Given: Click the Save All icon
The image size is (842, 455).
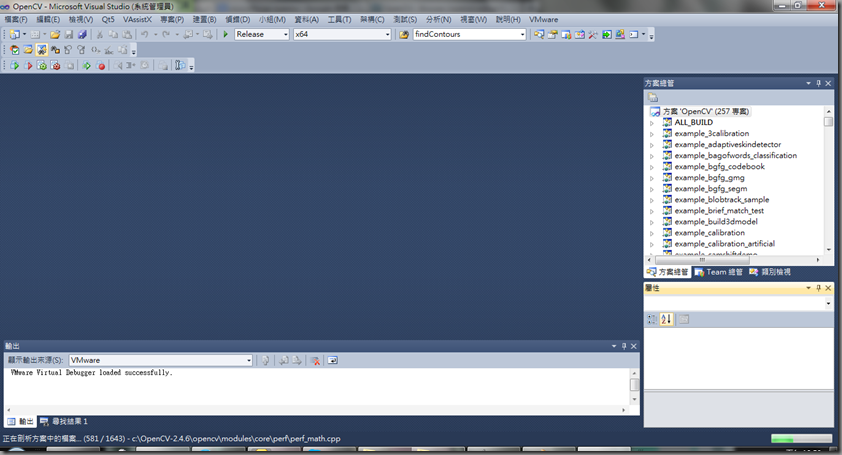Looking at the screenshot, I should [x=82, y=34].
